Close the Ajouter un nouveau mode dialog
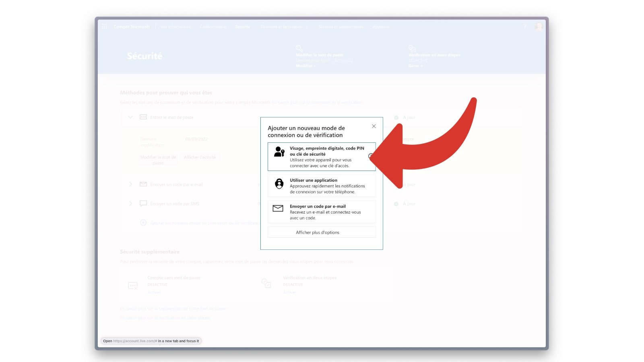644x362 pixels. click(x=374, y=126)
